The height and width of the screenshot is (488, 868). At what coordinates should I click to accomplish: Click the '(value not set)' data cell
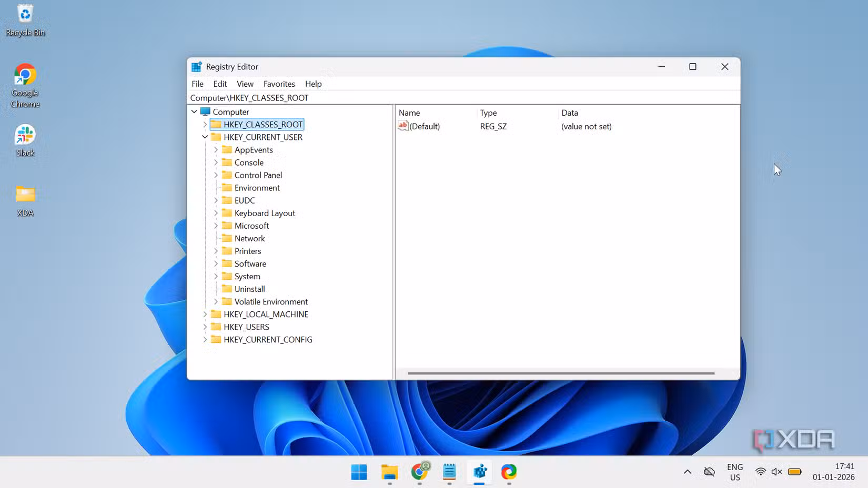[x=586, y=126]
